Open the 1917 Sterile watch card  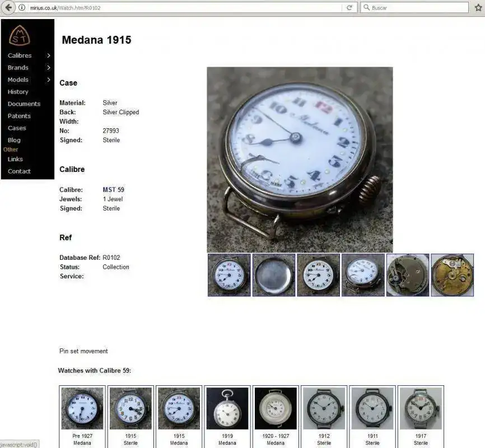(x=421, y=417)
